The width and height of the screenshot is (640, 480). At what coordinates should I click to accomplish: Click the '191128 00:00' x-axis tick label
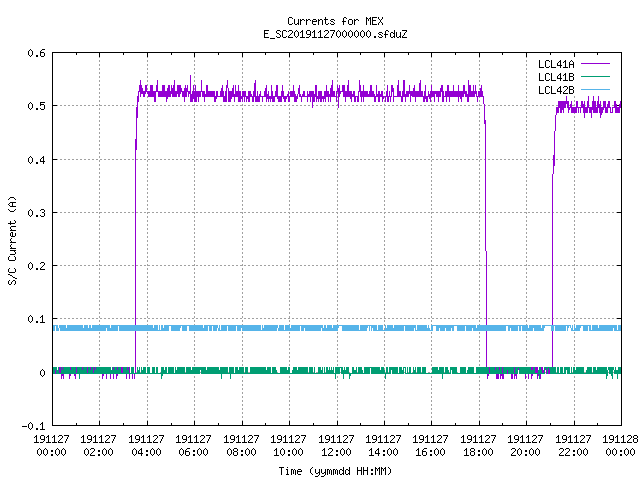click(620, 446)
